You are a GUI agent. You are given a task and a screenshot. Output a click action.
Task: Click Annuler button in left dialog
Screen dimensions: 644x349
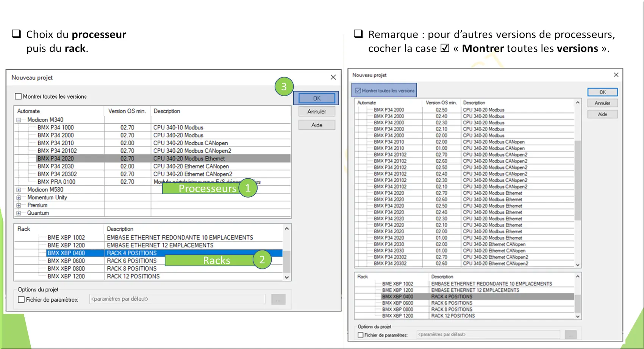pos(317,112)
